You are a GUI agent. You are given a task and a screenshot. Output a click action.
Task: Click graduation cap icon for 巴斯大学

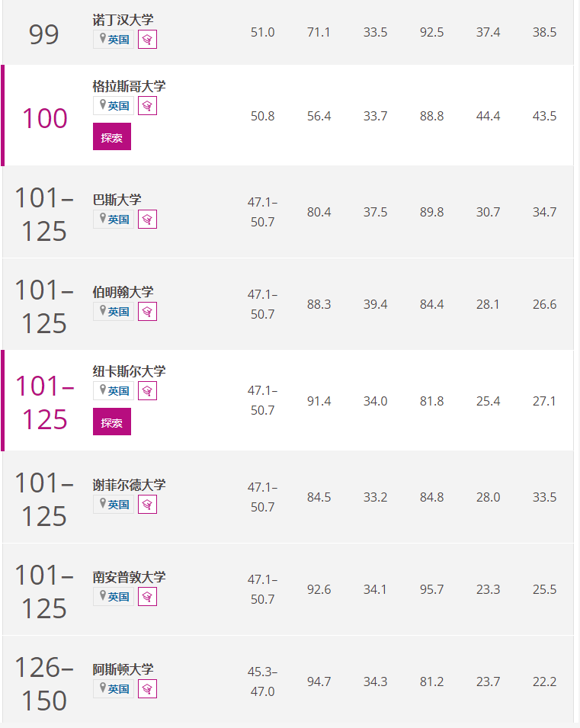147,220
